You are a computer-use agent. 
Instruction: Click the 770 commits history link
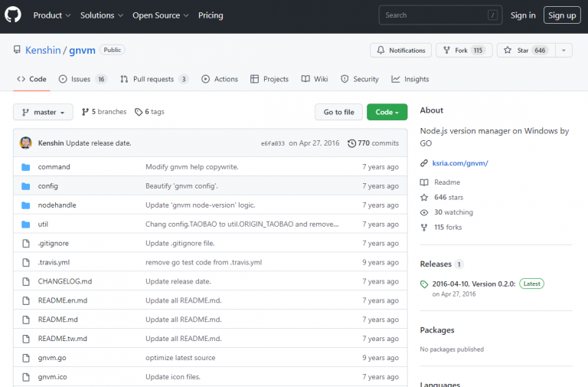[374, 143]
